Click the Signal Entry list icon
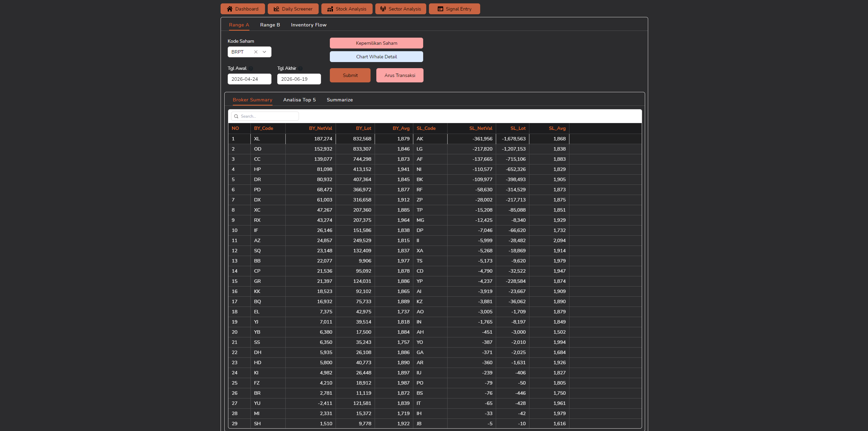The image size is (868, 431). click(440, 9)
